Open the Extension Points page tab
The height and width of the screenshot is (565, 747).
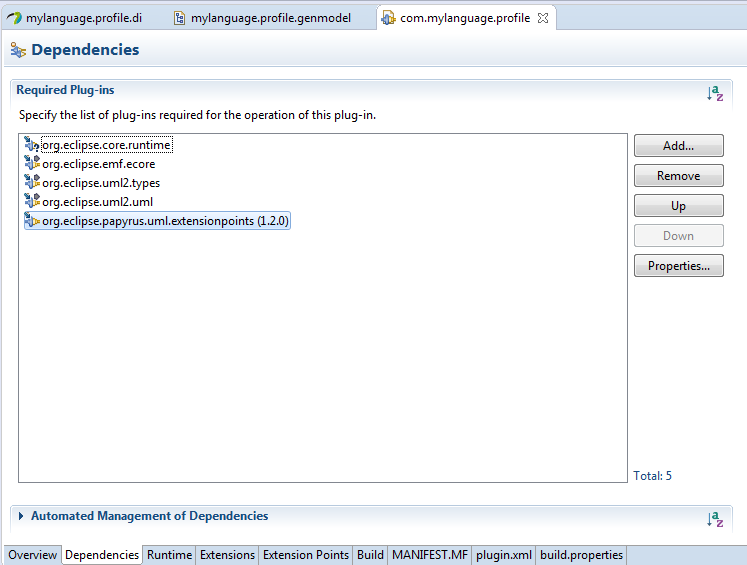(x=306, y=555)
